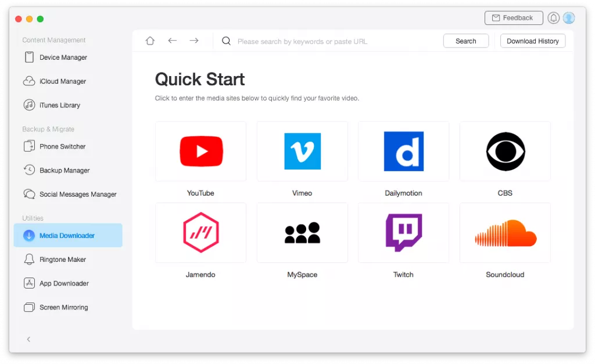
Task: Click the yellow minimize window button
Action: point(29,19)
